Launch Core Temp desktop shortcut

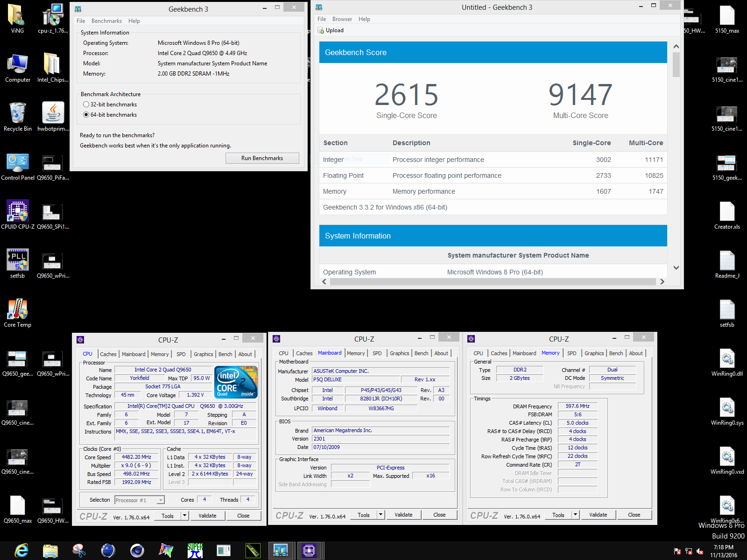18,313
